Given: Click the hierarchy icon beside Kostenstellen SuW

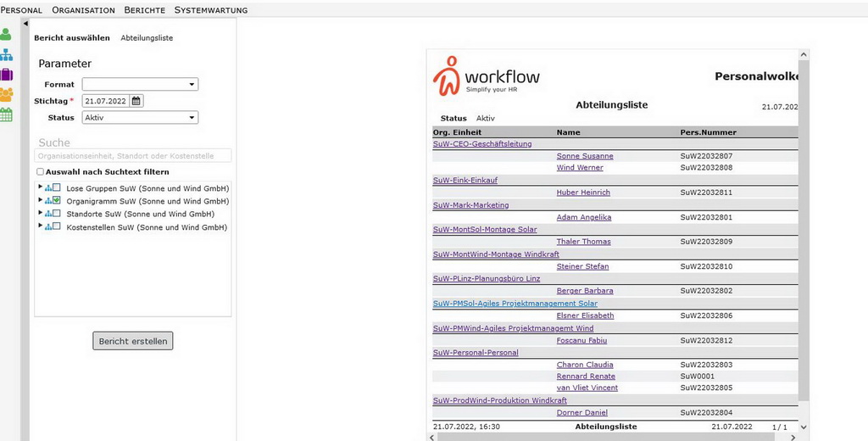Looking at the screenshot, I should pos(48,227).
